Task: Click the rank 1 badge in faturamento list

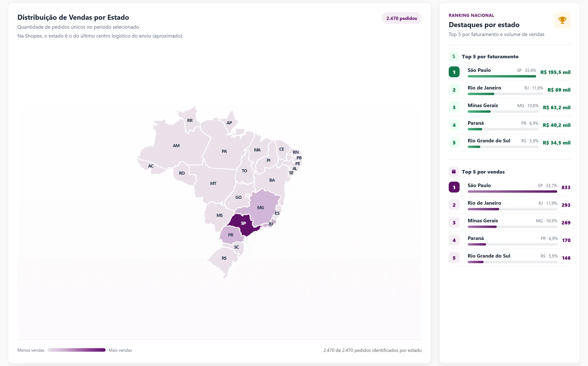Action: tap(454, 72)
